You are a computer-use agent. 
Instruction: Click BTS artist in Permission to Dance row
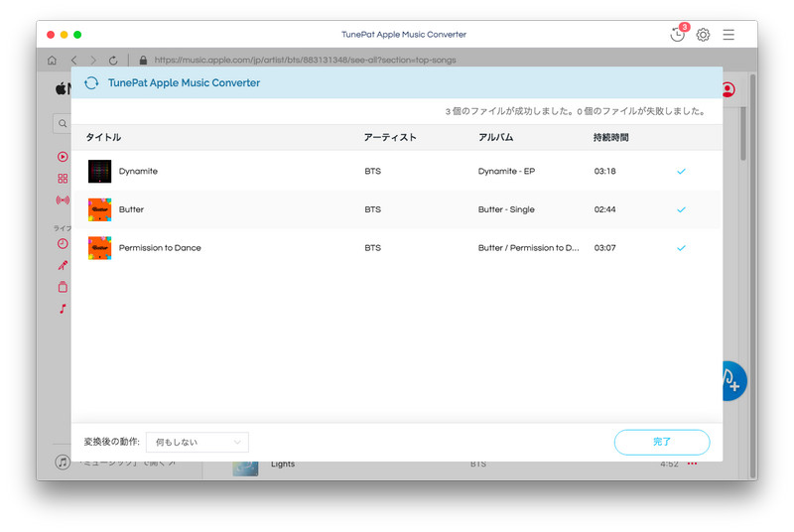[x=373, y=248]
